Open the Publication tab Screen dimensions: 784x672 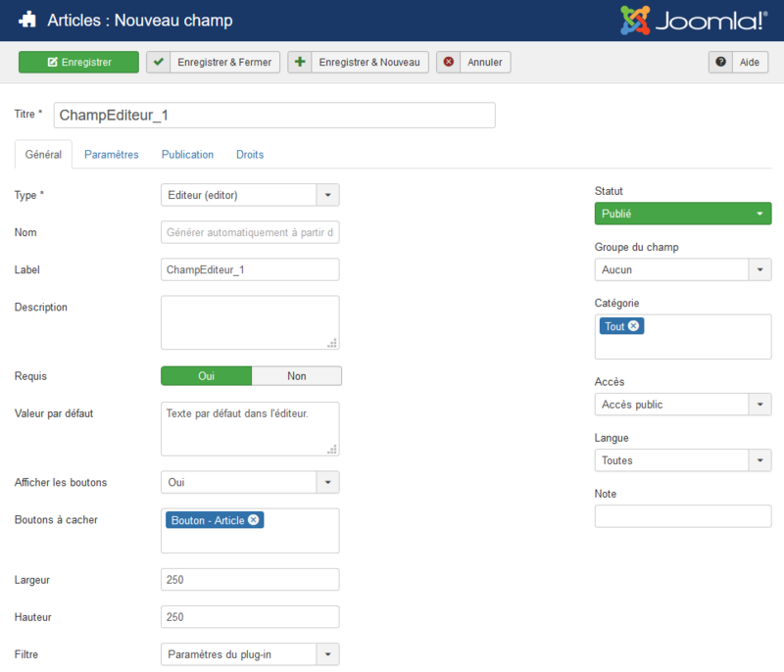pos(187,155)
